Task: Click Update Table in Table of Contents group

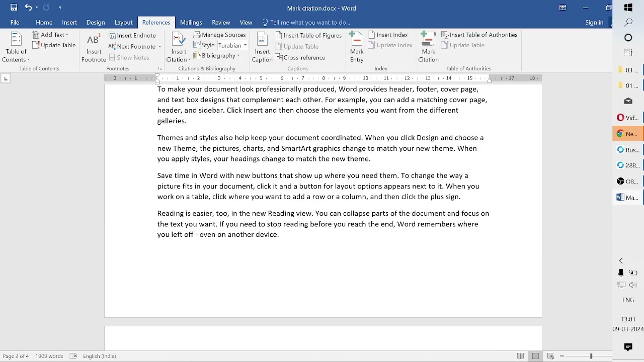Action: coord(54,45)
